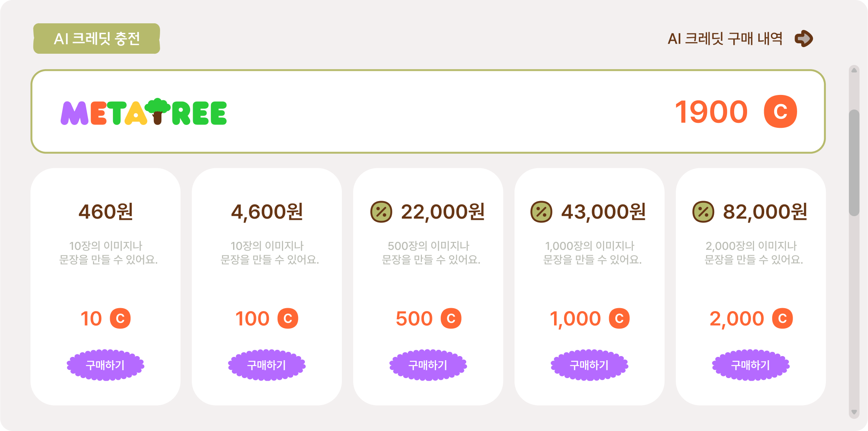
Task: Purchase the 43,000원 credit package
Action: click(x=589, y=365)
